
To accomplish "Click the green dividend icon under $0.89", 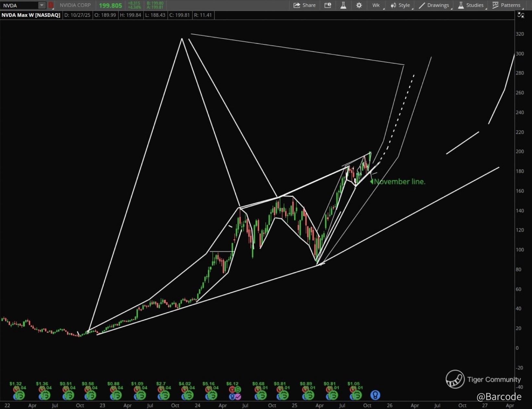I will pos(309,395).
